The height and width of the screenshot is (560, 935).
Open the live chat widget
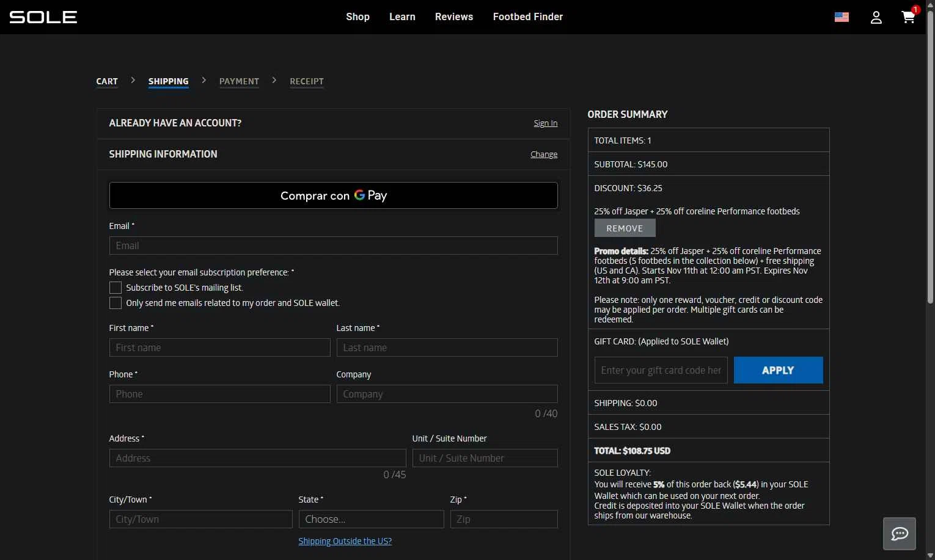coord(899,534)
